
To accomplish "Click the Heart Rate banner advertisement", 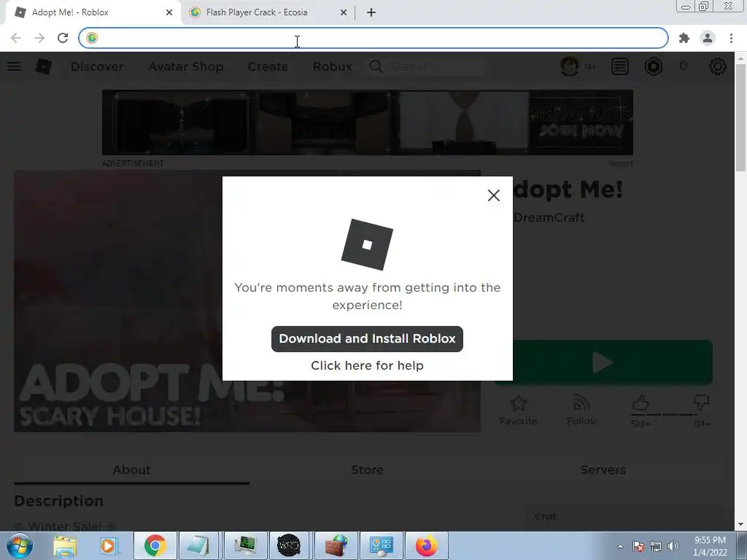I will [368, 122].
